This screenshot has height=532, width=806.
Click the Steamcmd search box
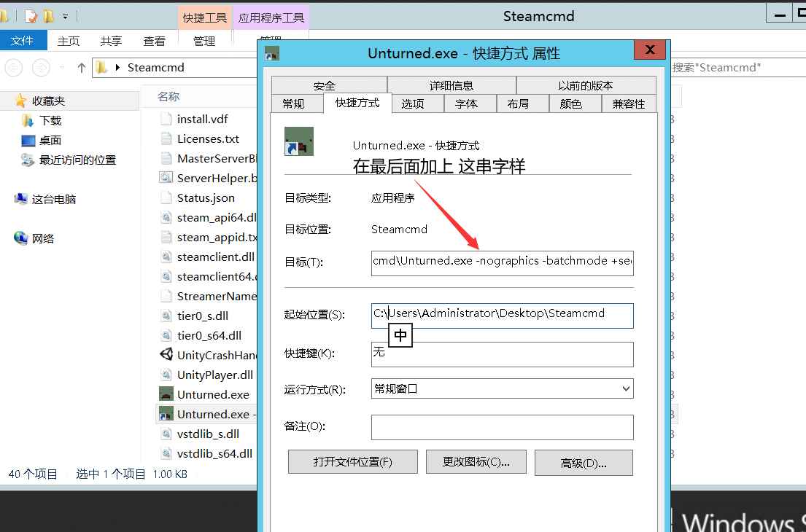(x=738, y=67)
